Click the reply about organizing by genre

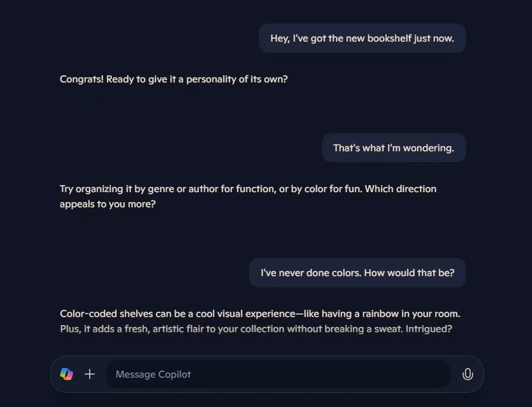click(x=248, y=196)
